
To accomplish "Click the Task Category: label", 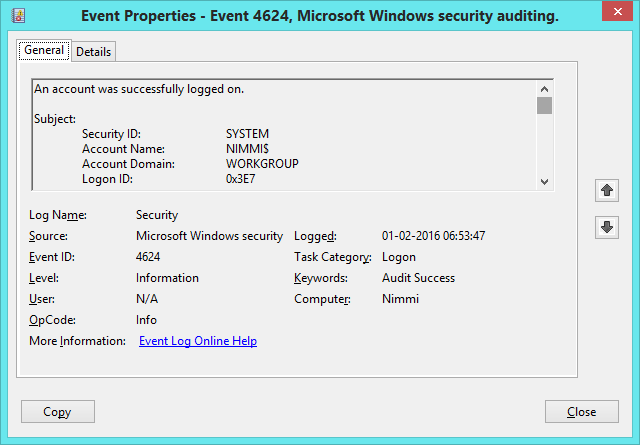I will tap(333, 257).
